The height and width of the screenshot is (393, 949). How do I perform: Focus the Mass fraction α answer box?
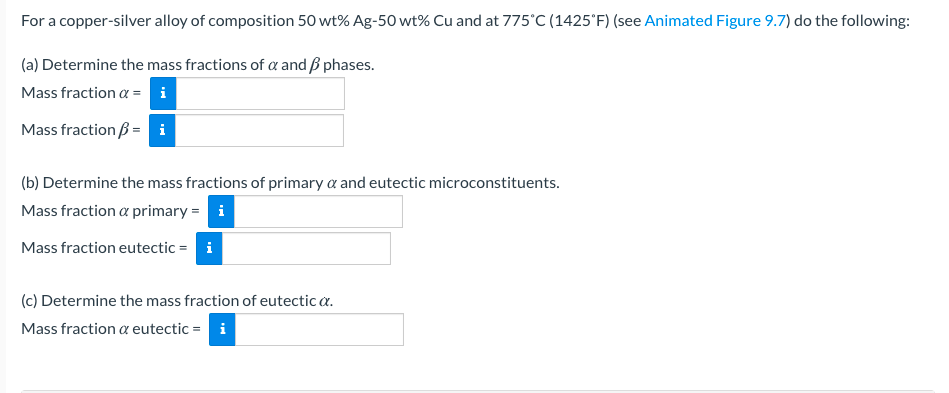[x=260, y=93]
